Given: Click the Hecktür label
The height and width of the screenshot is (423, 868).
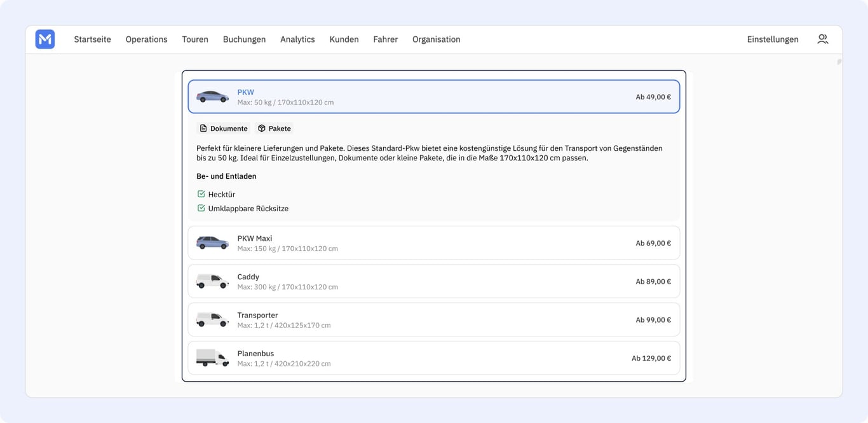Looking at the screenshot, I should [x=222, y=195].
